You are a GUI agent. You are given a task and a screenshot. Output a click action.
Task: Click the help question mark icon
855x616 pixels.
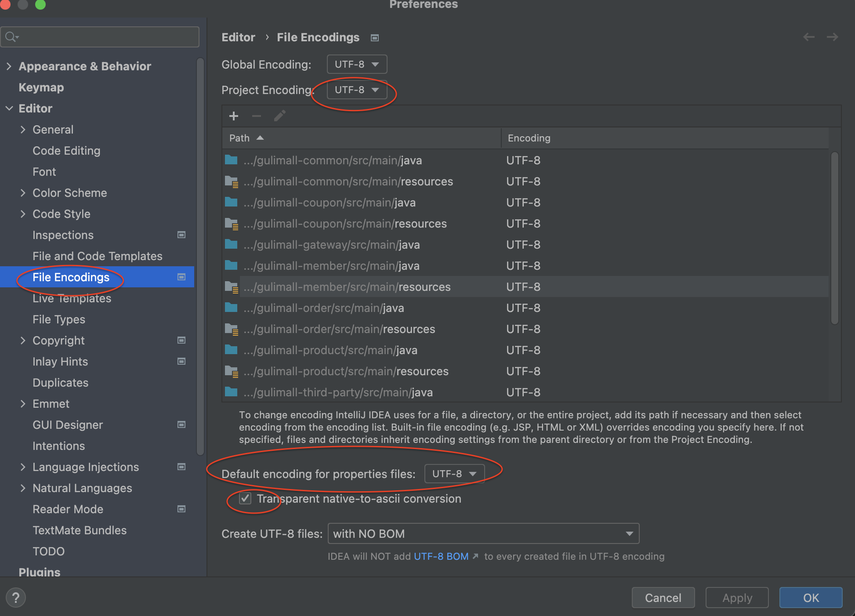click(x=16, y=598)
